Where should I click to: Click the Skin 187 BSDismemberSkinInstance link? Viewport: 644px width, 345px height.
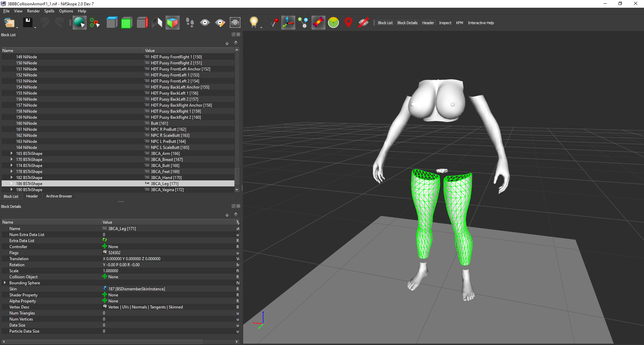137,289
